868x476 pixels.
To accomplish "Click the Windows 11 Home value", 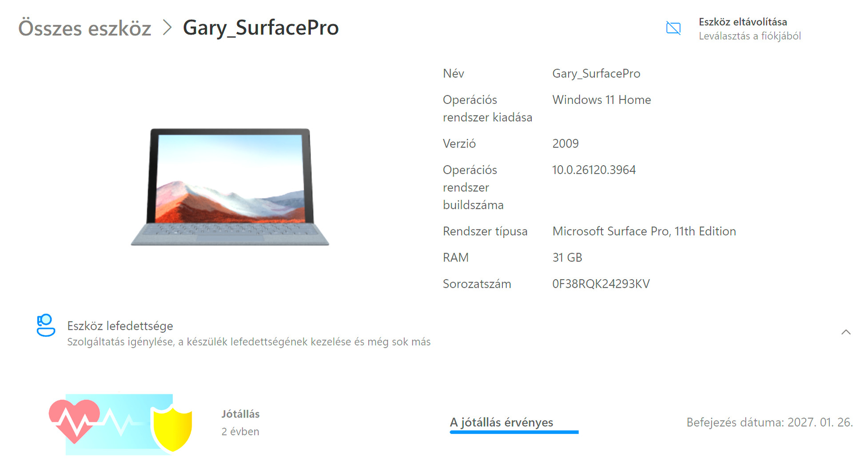I will click(x=601, y=100).
